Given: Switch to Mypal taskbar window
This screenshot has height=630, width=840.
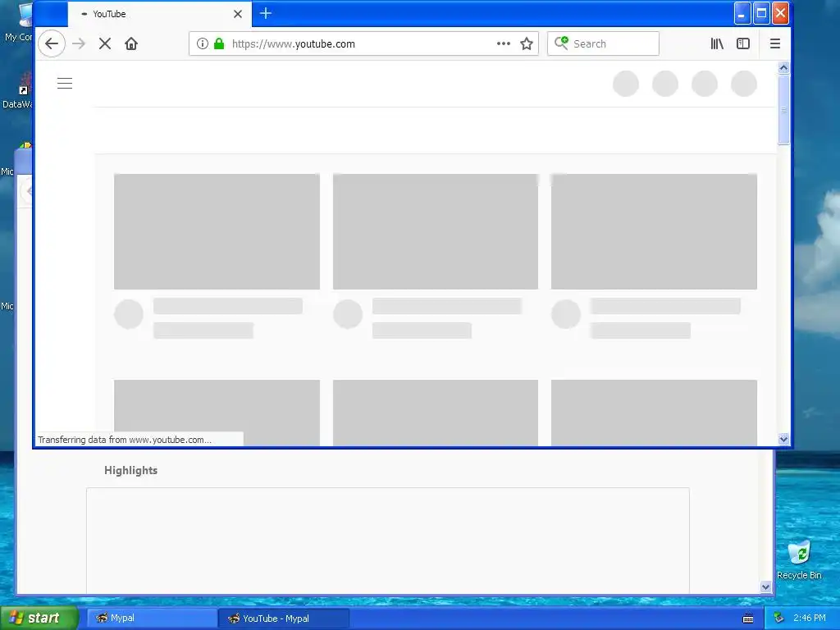Looking at the screenshot, I should tap(152, 618).
